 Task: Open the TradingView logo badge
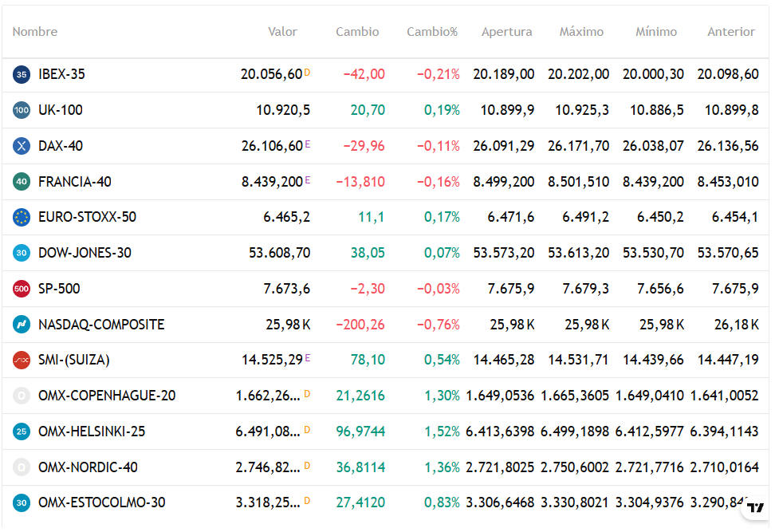(x=755, y=508)
